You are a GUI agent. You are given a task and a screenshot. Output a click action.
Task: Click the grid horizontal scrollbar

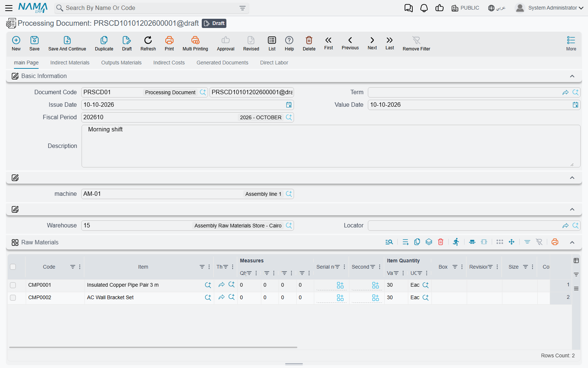(153, 347)
